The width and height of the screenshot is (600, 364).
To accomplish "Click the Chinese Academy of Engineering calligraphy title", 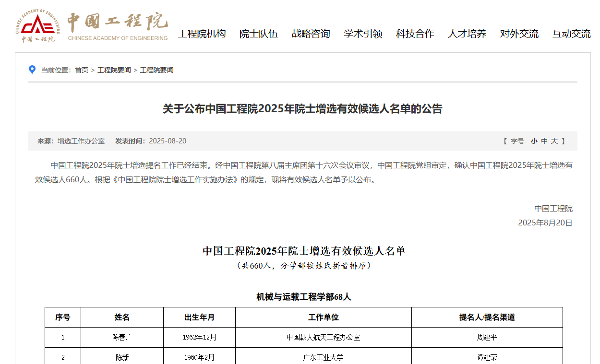I will 118,22.
